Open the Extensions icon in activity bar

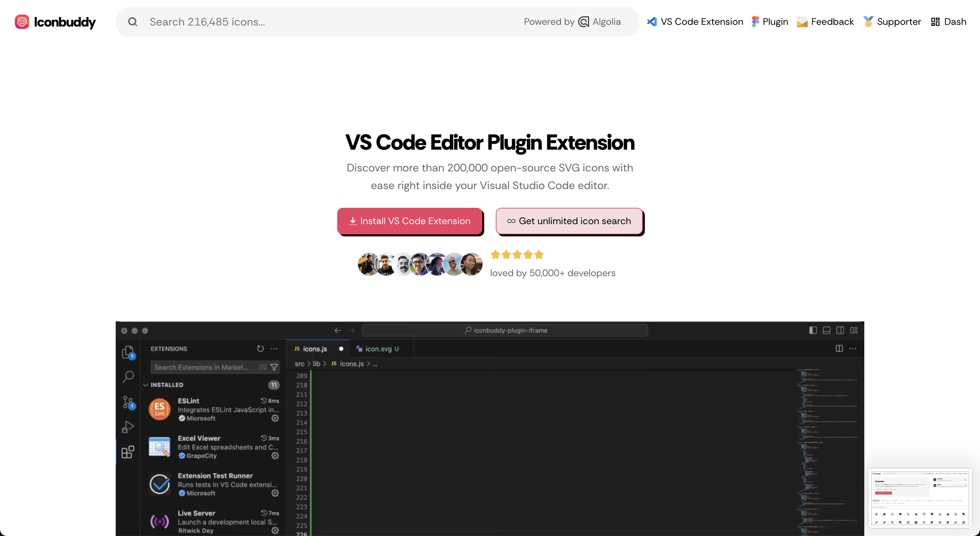(128, 452)
